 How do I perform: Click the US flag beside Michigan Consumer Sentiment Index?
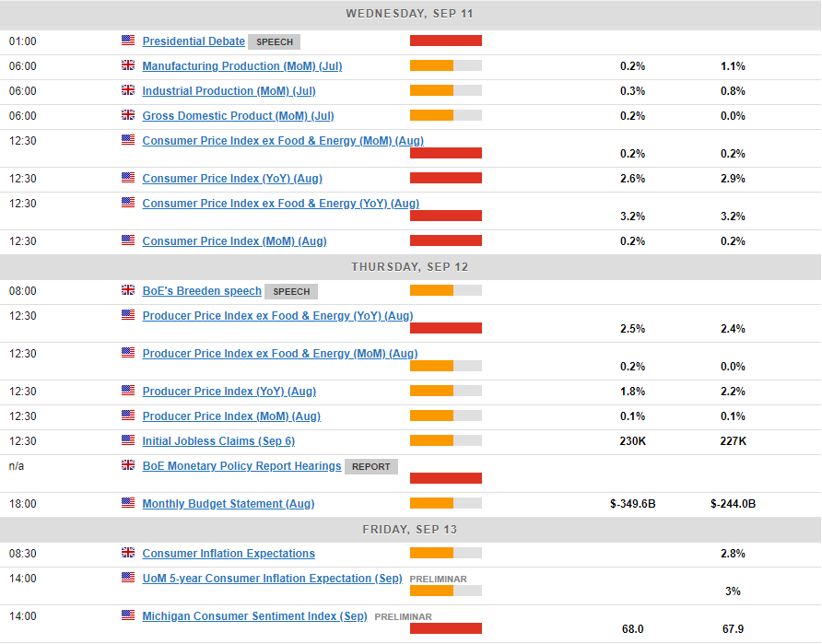pyautogui.click(x=128, y=615)
